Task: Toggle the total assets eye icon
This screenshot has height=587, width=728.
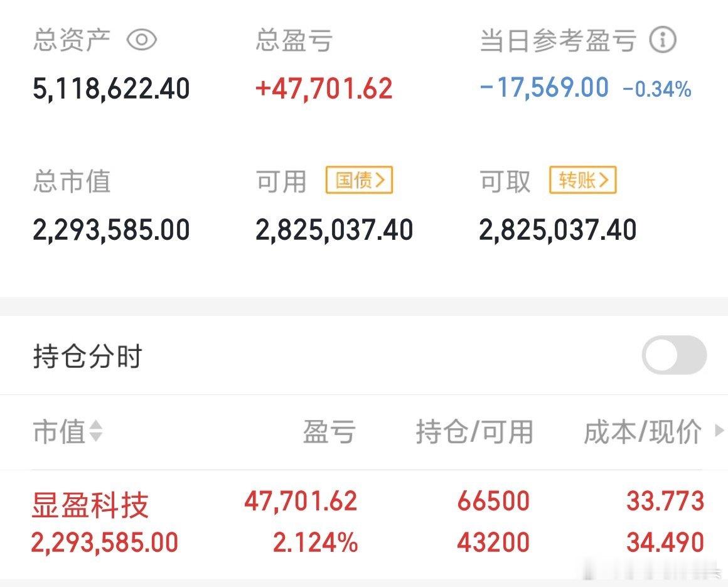Action: 142,41
